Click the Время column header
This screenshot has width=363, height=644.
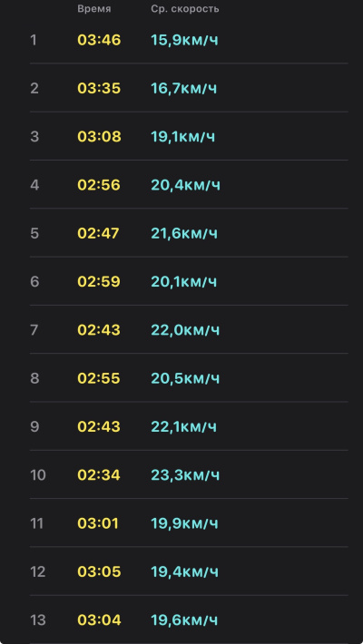point(94,9)
